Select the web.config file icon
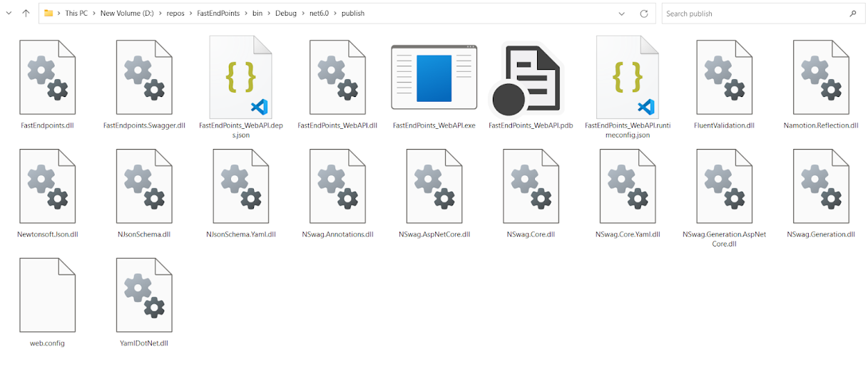This screenshot has width=868, height=379. click(47, 296)
